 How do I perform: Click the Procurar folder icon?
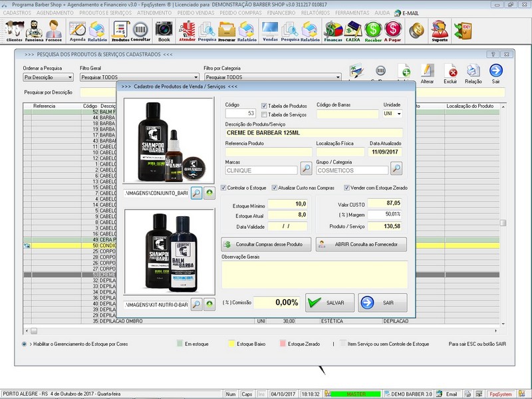(227, 31)
